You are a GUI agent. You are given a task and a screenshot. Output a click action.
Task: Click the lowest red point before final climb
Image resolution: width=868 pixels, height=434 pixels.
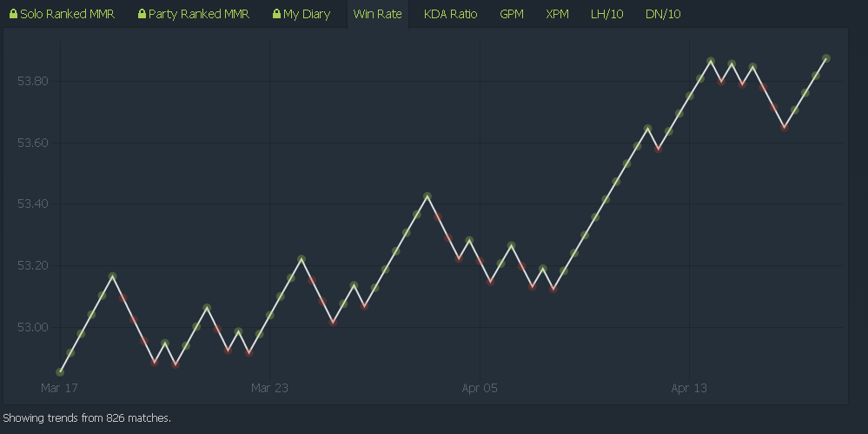tap(784, 128)
